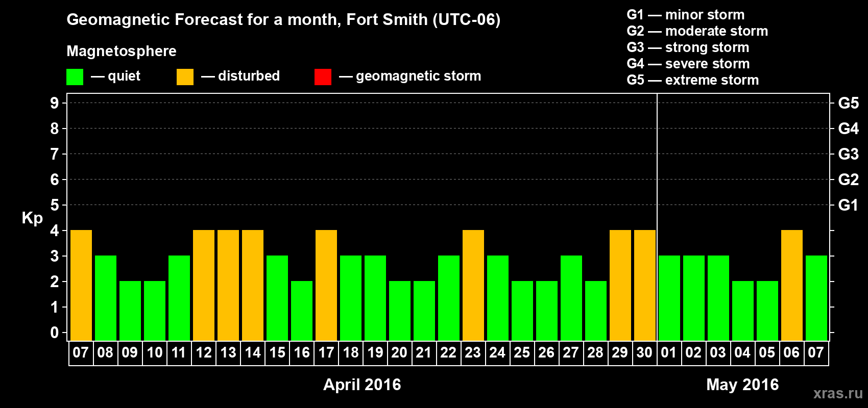
Task: Click the '— quiet' legend label
Action: [x=115, y=76]
